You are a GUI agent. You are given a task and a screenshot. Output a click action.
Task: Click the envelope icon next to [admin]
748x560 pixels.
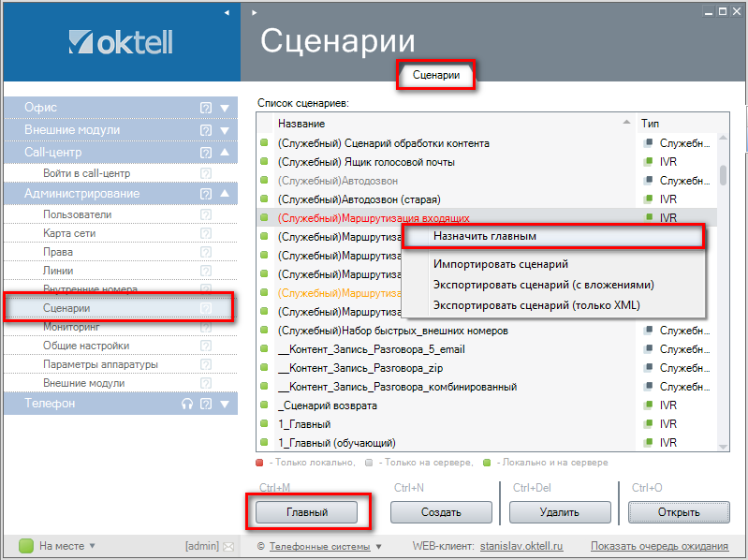pos(228,546)
